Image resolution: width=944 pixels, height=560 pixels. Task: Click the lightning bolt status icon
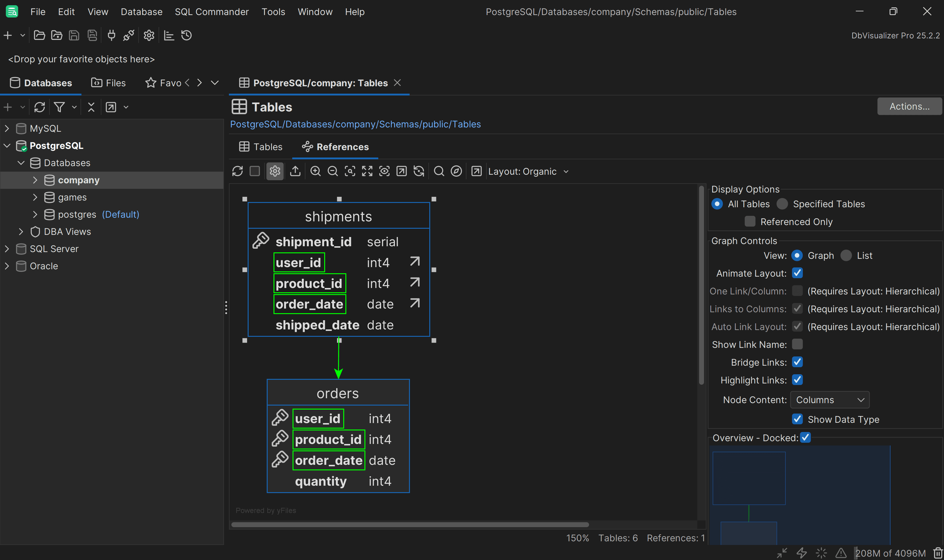802,553
